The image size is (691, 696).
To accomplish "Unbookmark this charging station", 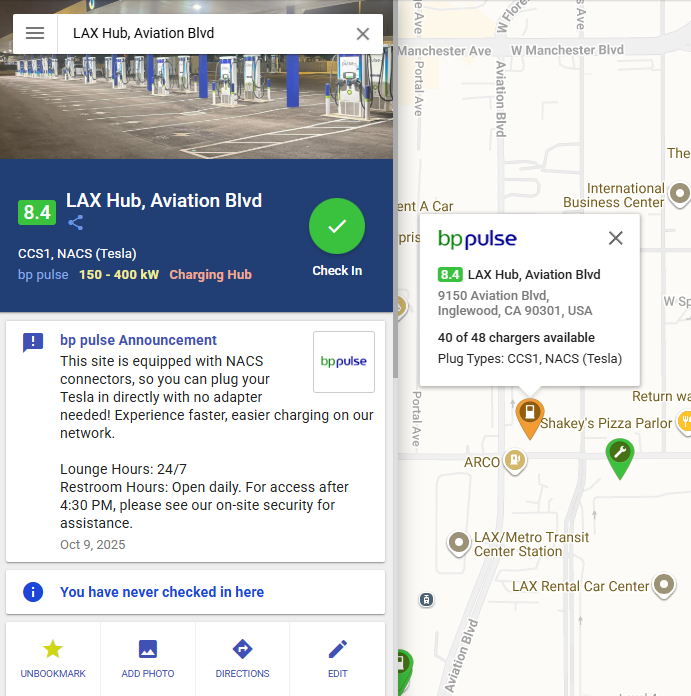I will 53,658.
